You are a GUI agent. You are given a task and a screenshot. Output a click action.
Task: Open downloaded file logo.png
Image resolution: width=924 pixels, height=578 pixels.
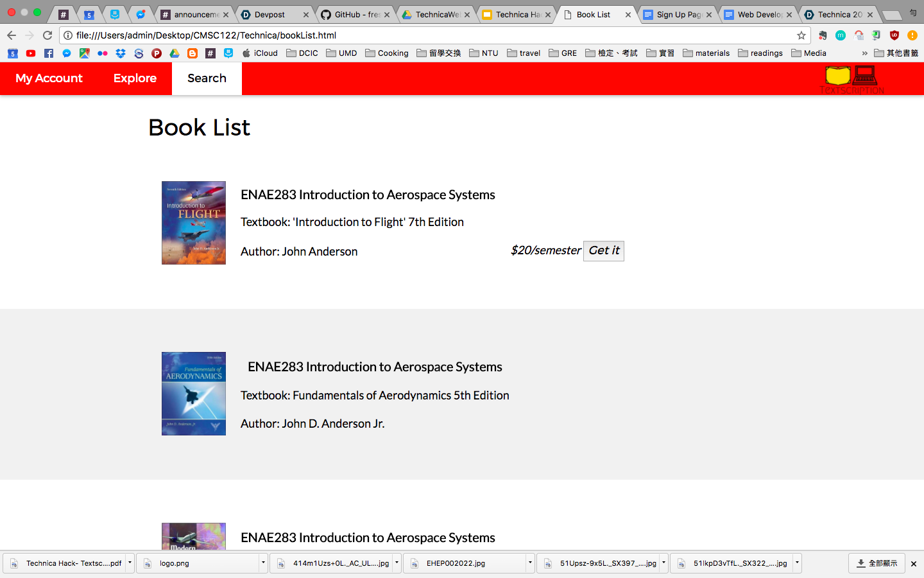pos(197,563)
